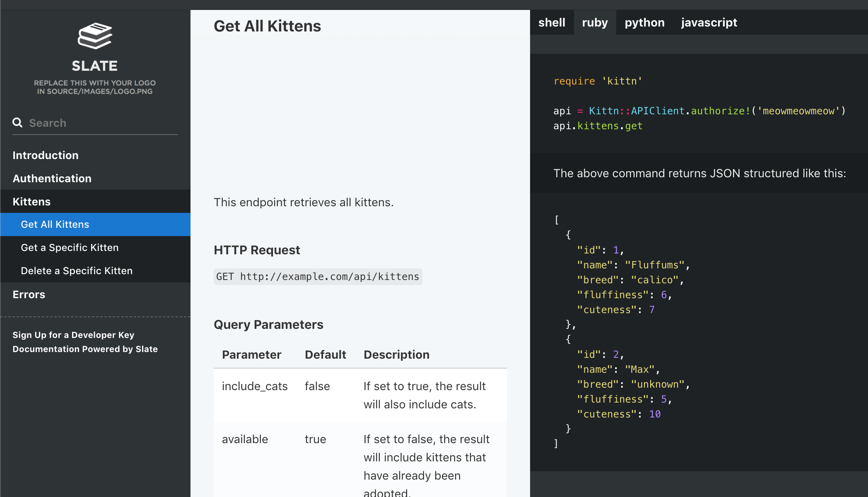Click the Slate stacked-books logo
The width and height of the screenshot is (868, 497).
[x=95, y=36]
